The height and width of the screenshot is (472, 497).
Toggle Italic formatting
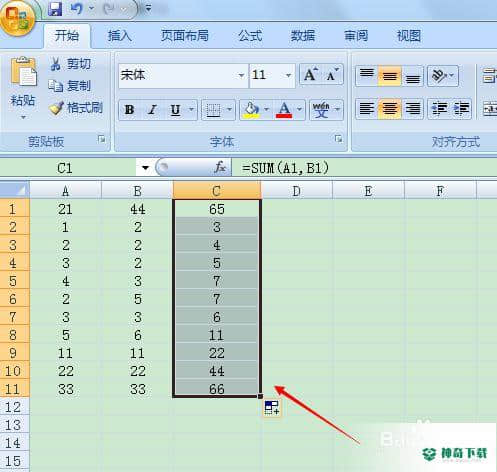tap(153, 109)
